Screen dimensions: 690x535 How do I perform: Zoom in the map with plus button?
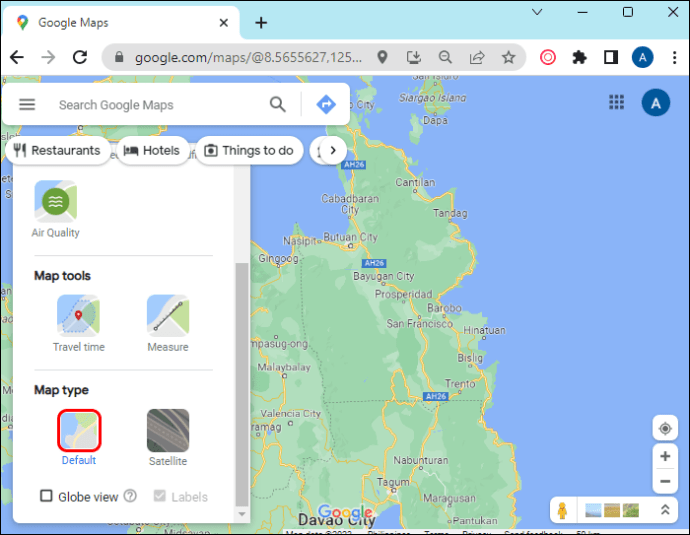[x=665, y=456]
